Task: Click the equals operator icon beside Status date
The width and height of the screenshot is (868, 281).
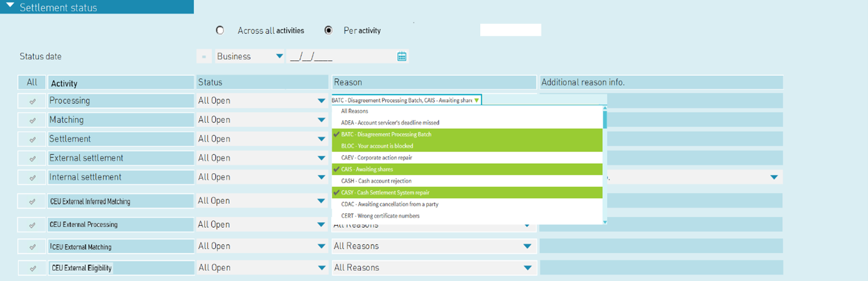Action: point(203,56)
